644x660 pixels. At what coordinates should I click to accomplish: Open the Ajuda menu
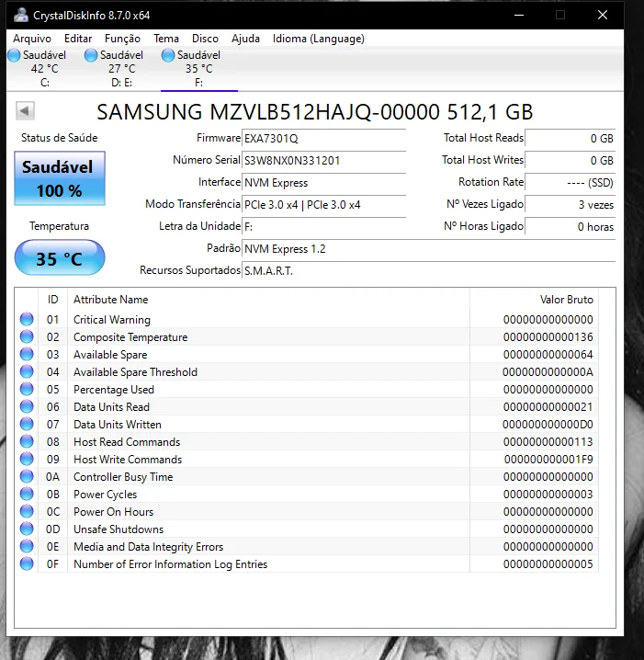coord(245,39)
